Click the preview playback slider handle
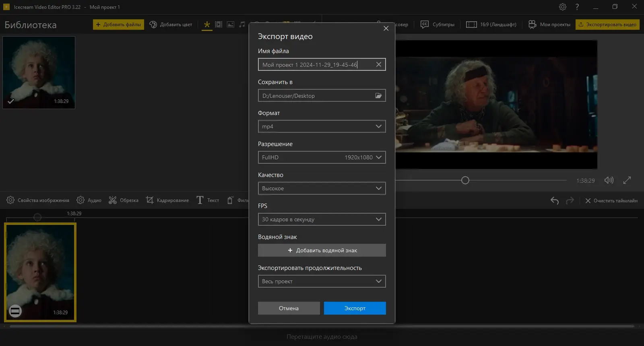 pos(465,180)
